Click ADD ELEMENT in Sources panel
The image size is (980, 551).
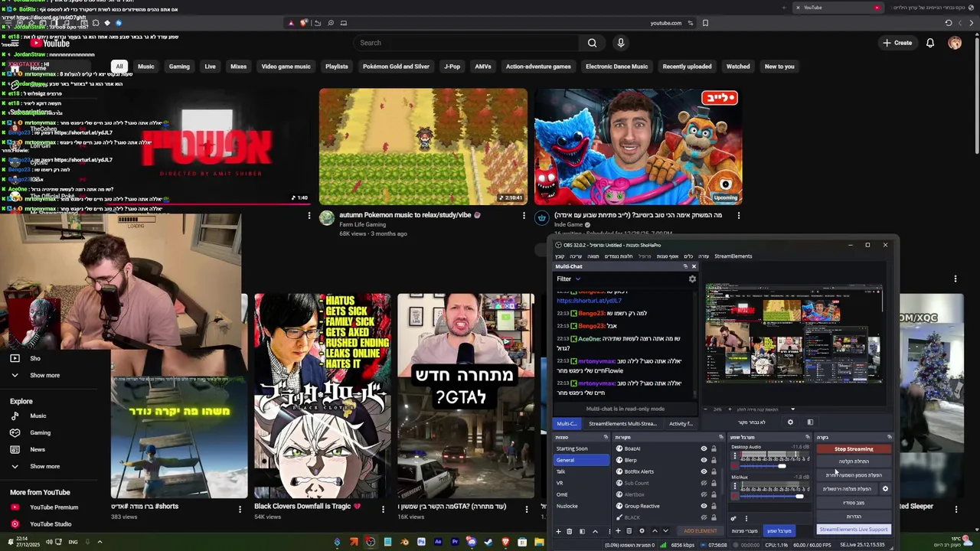pyautogui.click(x=701, y=531)
